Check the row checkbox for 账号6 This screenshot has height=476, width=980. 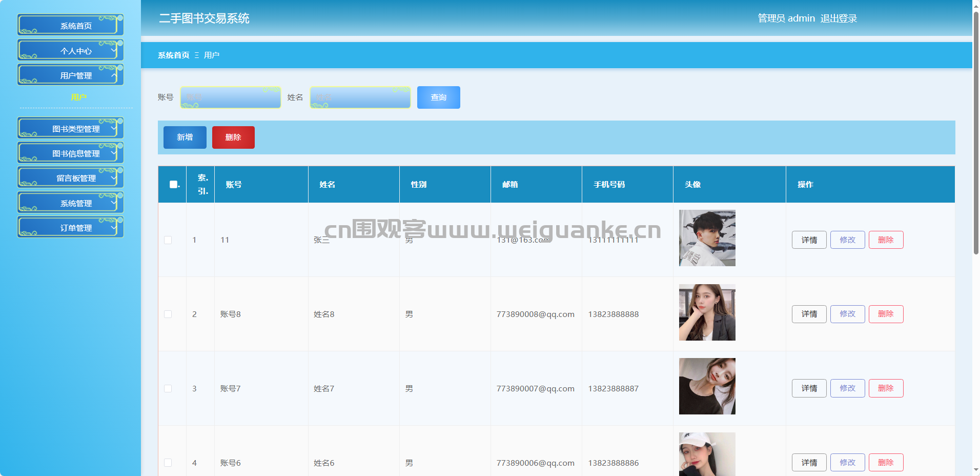pyautogui.click(x=168, y=463)
